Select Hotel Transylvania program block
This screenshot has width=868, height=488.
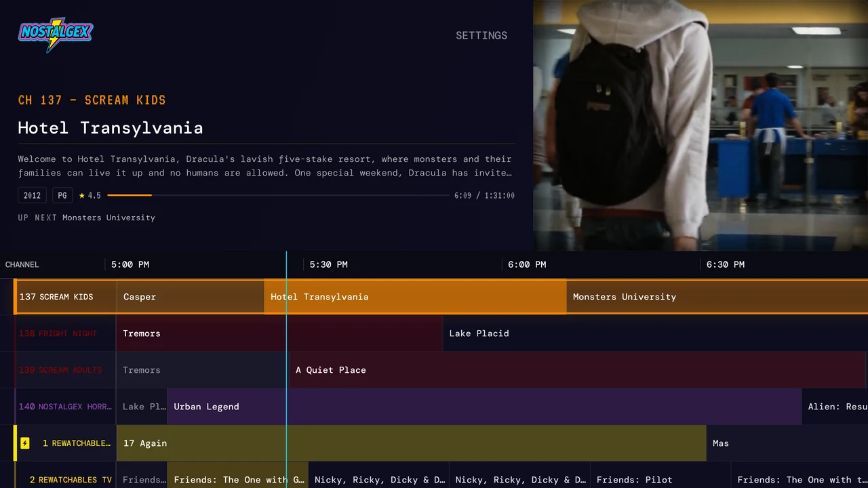tap(415, 297)
